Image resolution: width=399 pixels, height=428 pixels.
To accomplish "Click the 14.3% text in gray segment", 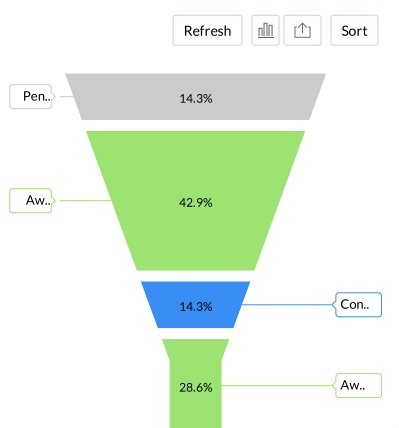I will tap(196, 99).
